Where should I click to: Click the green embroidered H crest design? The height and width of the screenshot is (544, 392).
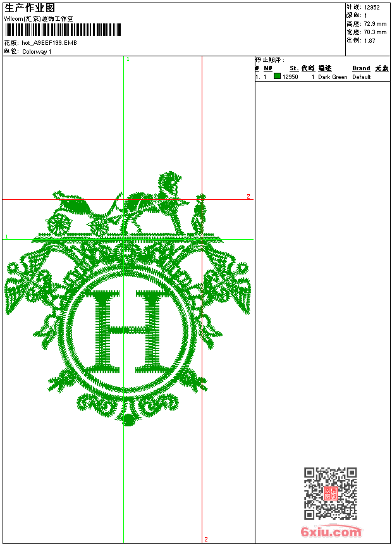[127, 299]
